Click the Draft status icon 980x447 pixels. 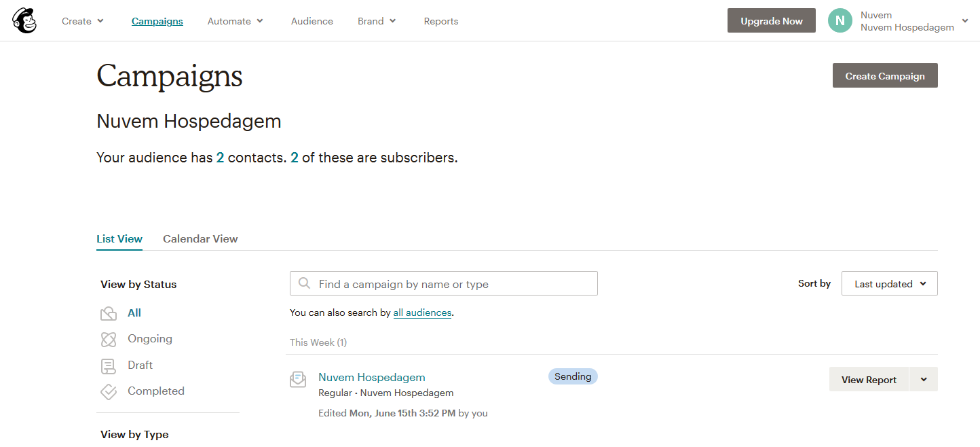[109, 365]
